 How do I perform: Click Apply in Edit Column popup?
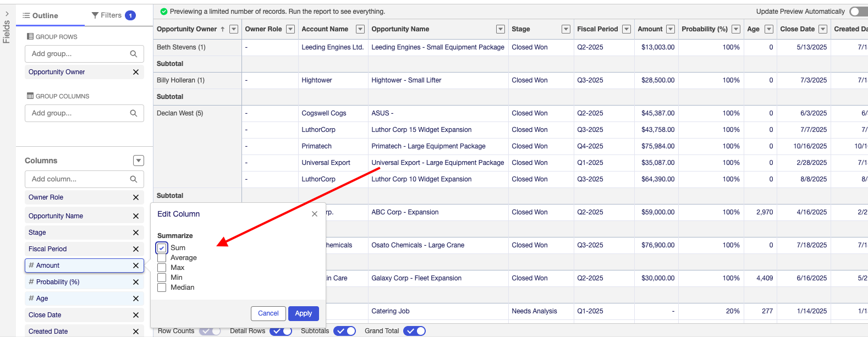pos(304,313)
